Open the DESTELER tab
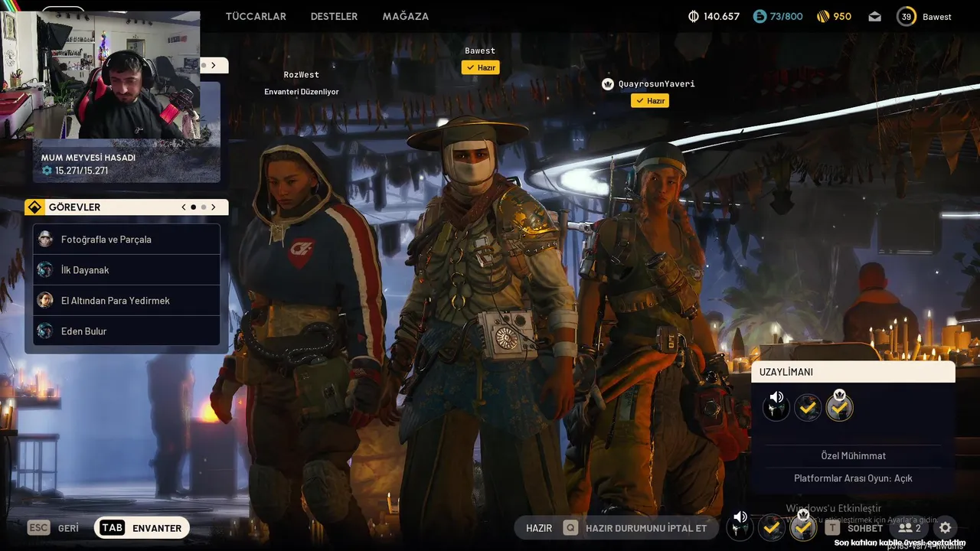980x551 pixels. (334, 16)
